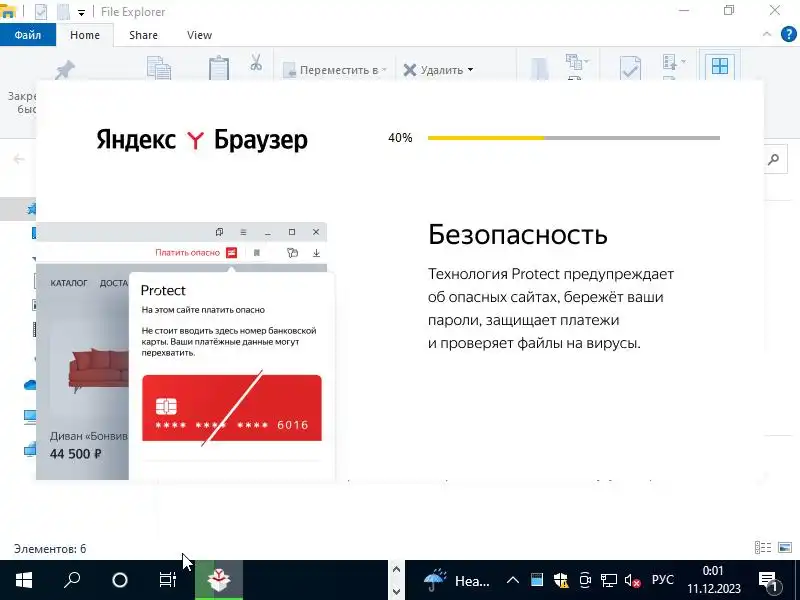
Task: Switch to details view in the status bar
Action: (763, 548)
